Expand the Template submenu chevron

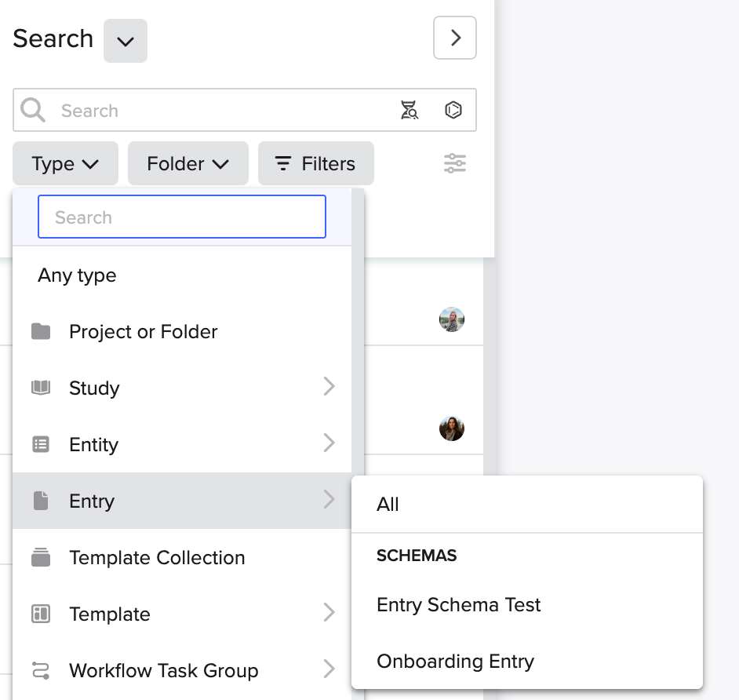pos(329,613)
